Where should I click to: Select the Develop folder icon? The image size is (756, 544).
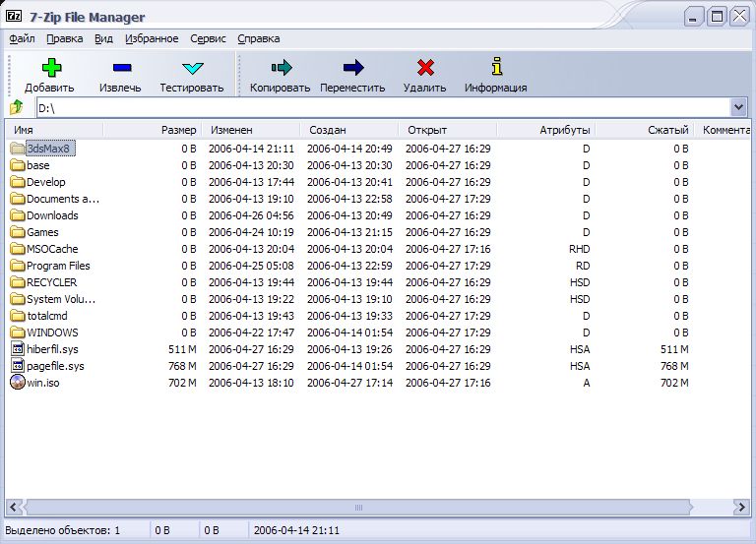18,182
